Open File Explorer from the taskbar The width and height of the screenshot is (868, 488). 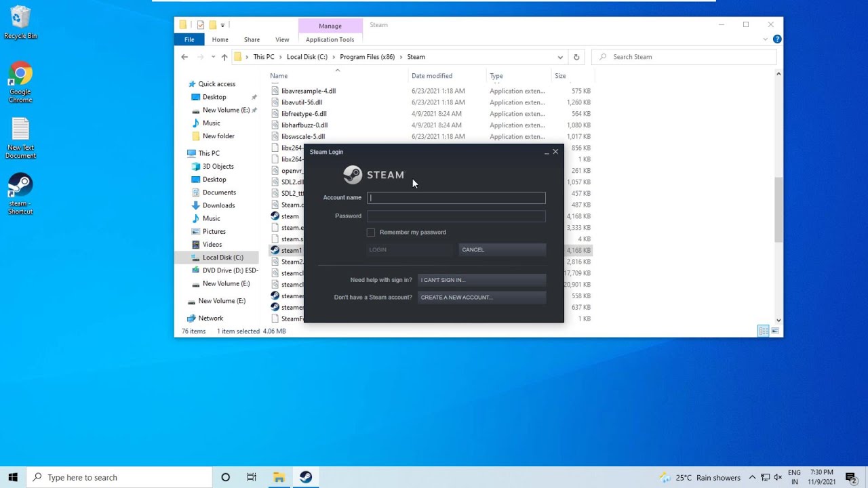click(279, 477)
